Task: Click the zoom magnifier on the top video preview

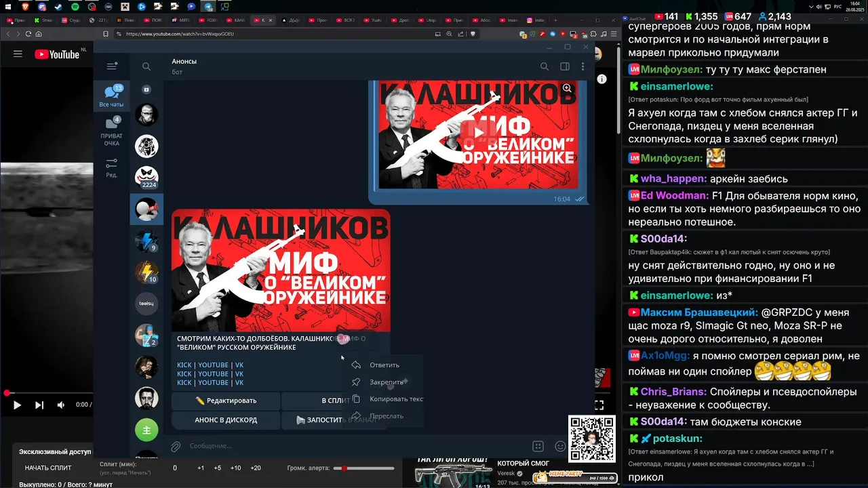Action: click(567, 88)
